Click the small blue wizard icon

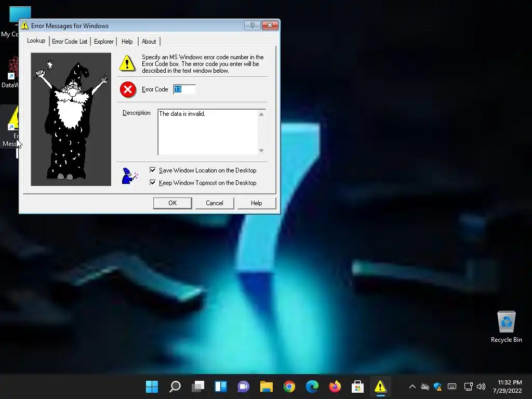tap(129, 176)
